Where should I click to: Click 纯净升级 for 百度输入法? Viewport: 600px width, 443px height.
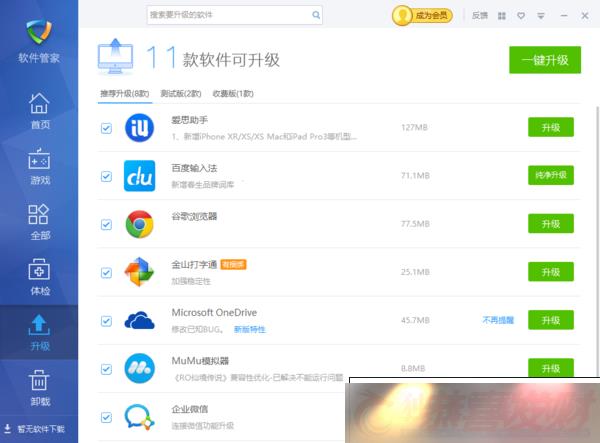[x=551, y=175]
